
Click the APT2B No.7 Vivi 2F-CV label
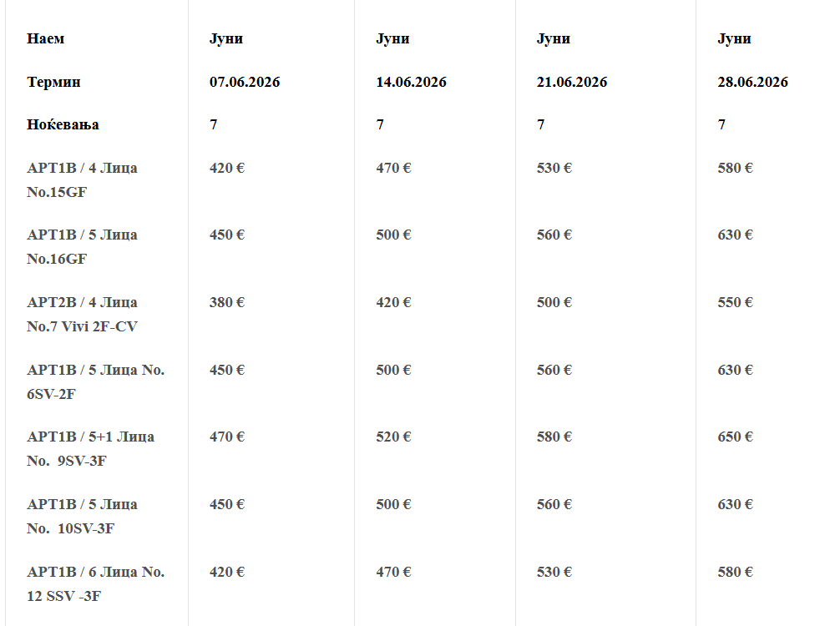point(82,314)
